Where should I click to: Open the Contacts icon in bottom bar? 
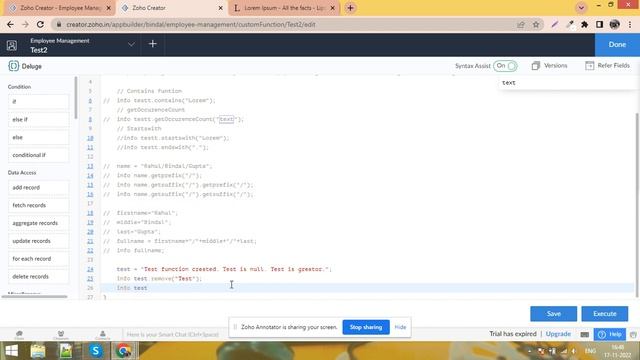(x=102, y=335)
